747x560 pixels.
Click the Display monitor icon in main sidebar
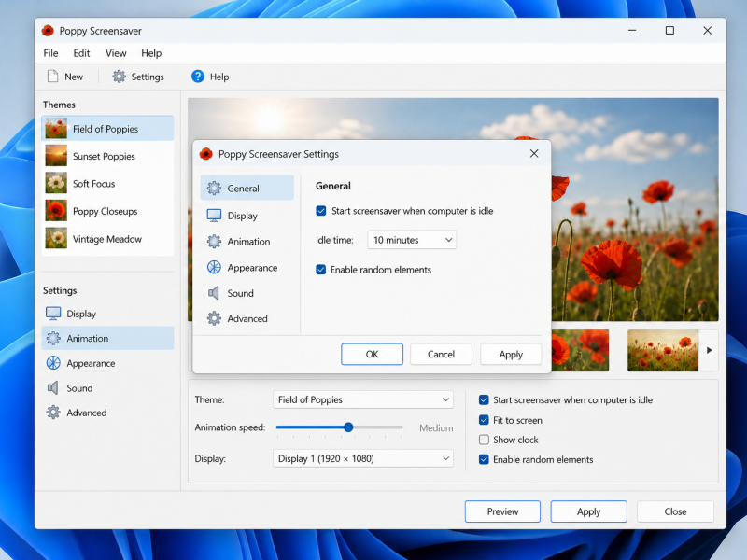pos(53,314)
